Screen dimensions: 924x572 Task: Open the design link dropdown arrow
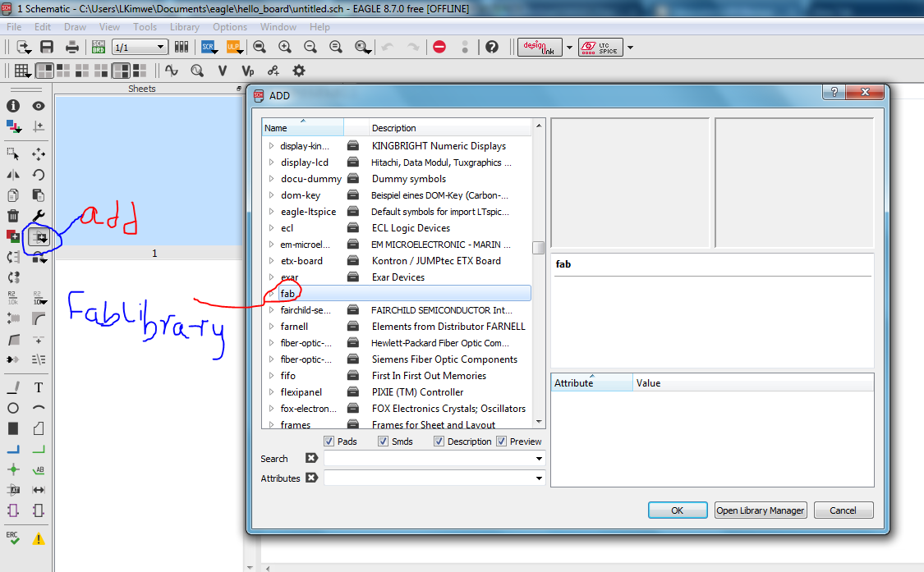[569, 47]
